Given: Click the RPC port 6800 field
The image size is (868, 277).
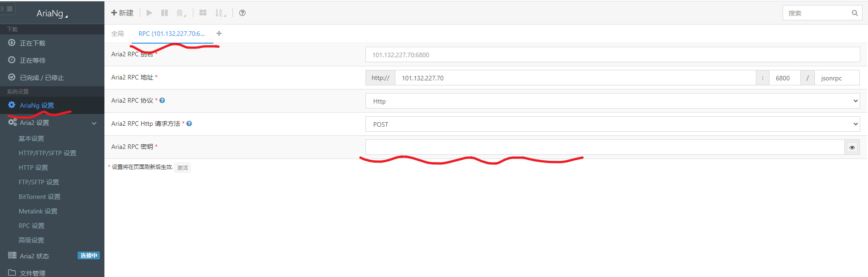Looking at the screenshot, I should pos(784,78).
